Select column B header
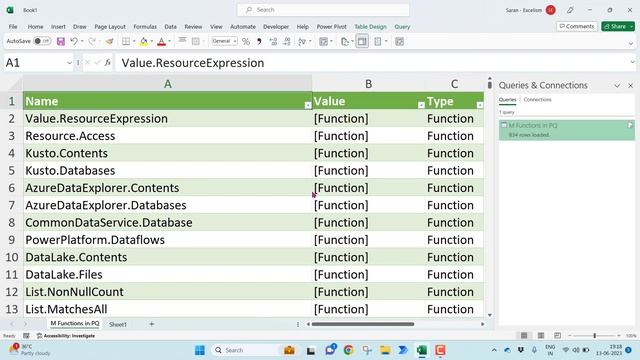This screenshot has height=360, width=640. 368,84
